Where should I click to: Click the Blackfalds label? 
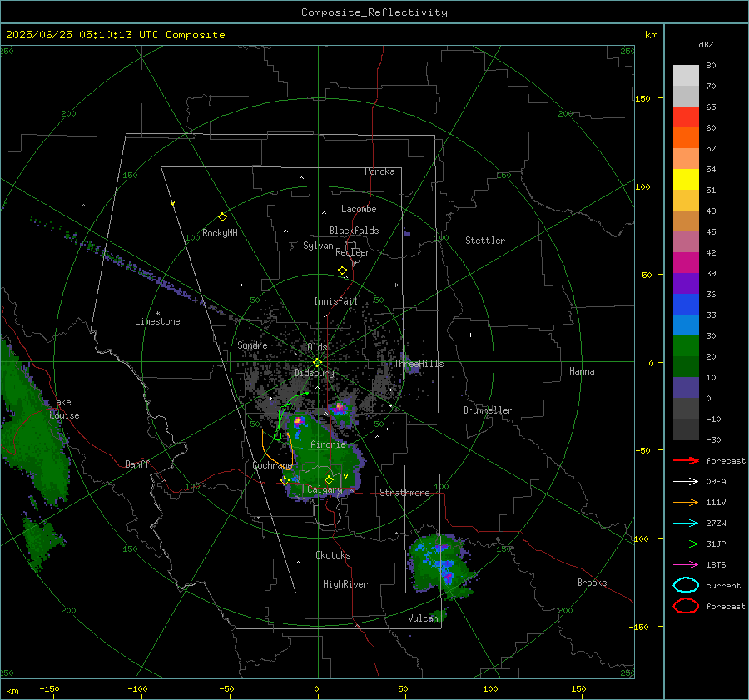tap(354, 231)
